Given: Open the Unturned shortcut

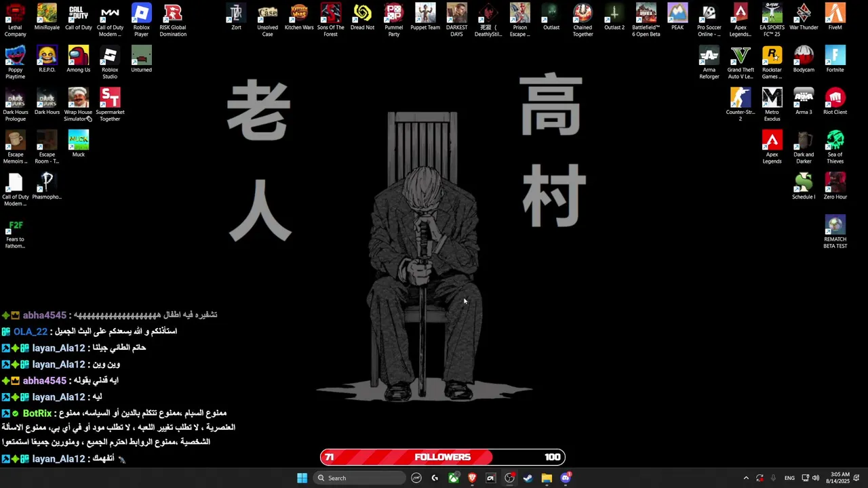Looking at the screenshot, I should [x=141, y=60].
